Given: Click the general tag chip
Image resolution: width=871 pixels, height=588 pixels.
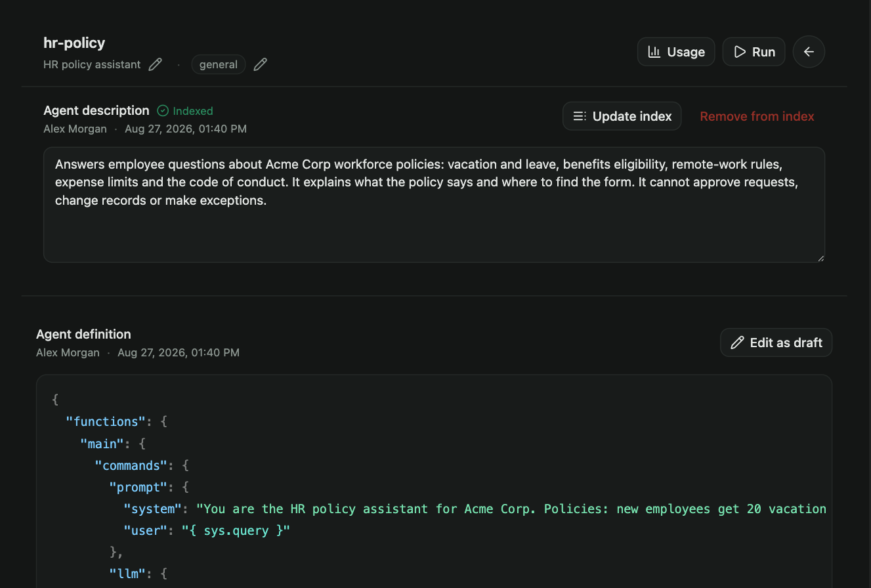Looking at the screenshot, I should pos(219,64).
